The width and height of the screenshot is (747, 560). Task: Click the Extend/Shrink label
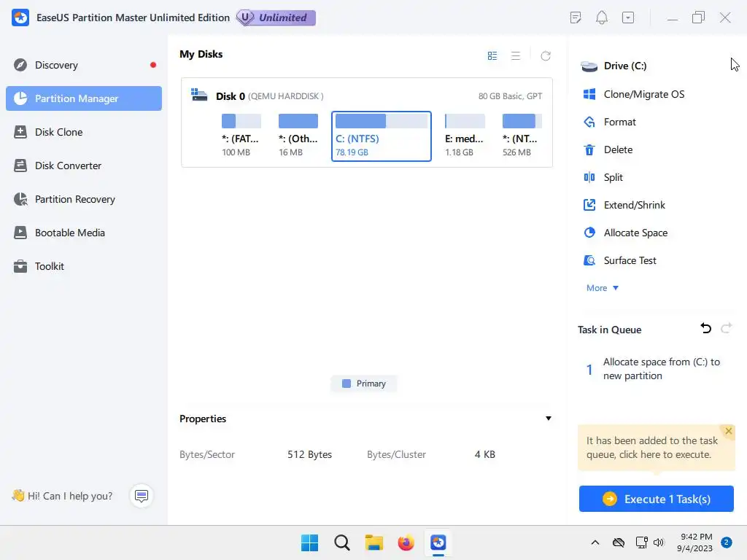point(635,205)
